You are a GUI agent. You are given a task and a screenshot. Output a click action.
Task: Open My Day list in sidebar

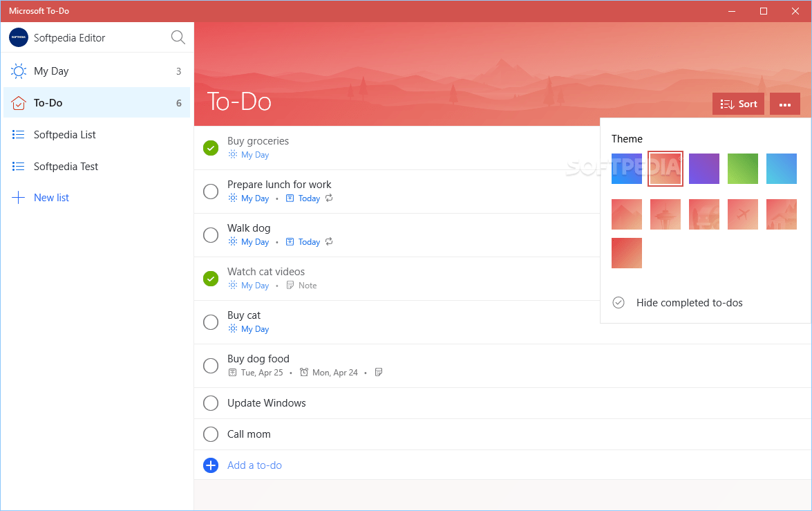(97, 71)
